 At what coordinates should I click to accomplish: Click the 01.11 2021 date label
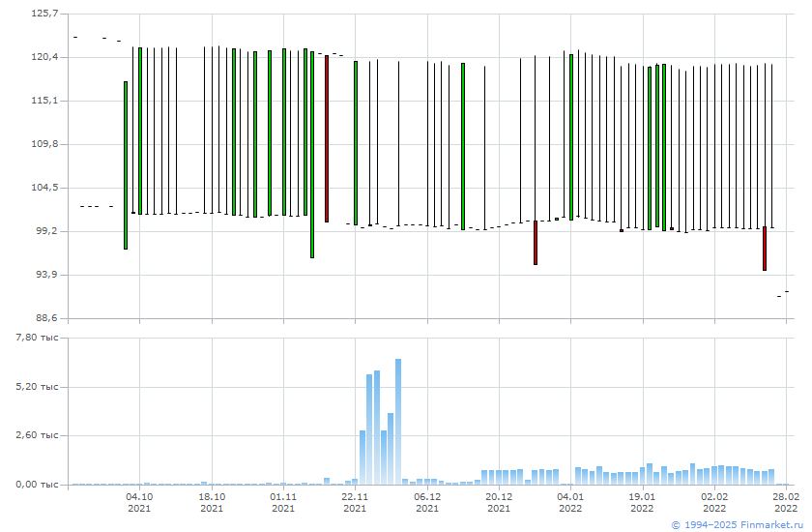tap(283, 502)
